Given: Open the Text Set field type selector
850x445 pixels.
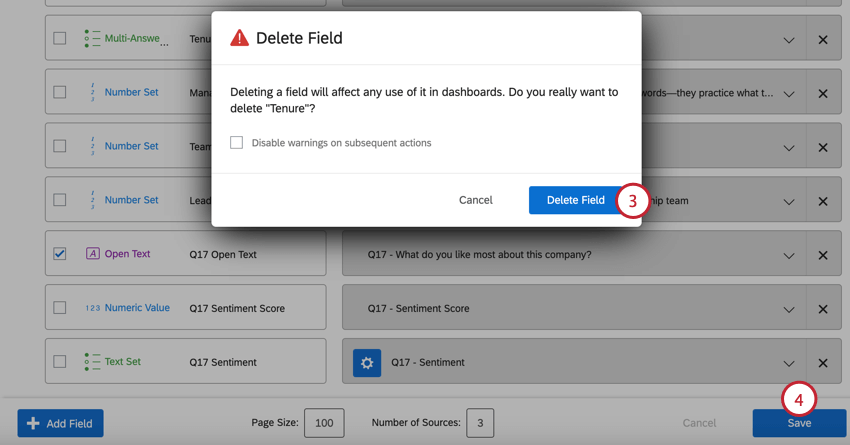Looking at the screenshot, I should pyautogui.click(x=123, y=362).
